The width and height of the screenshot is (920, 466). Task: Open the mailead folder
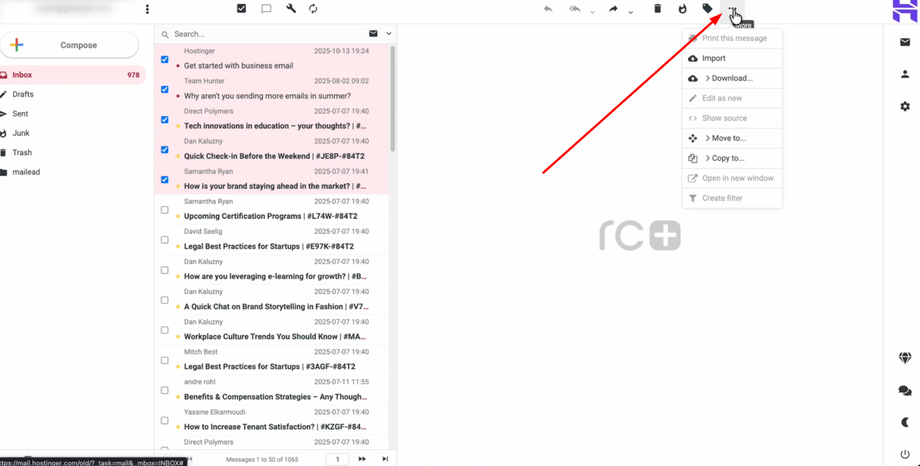pos(72,172)
